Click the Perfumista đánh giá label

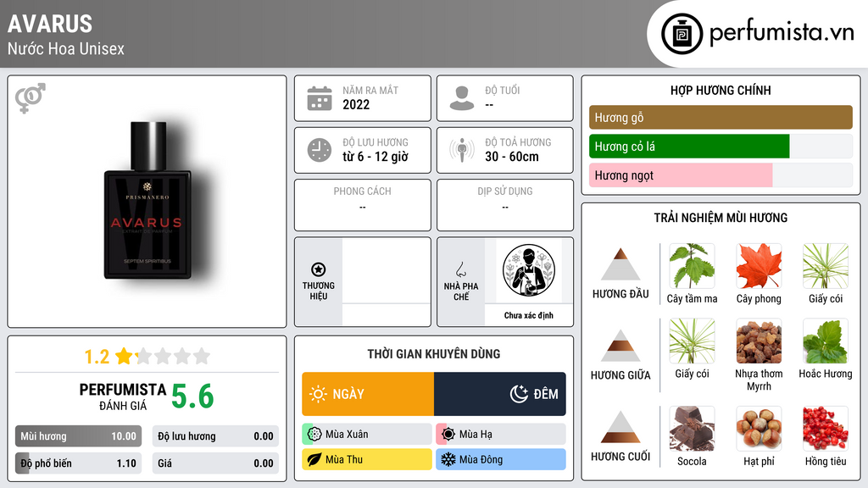coord(123,396)
